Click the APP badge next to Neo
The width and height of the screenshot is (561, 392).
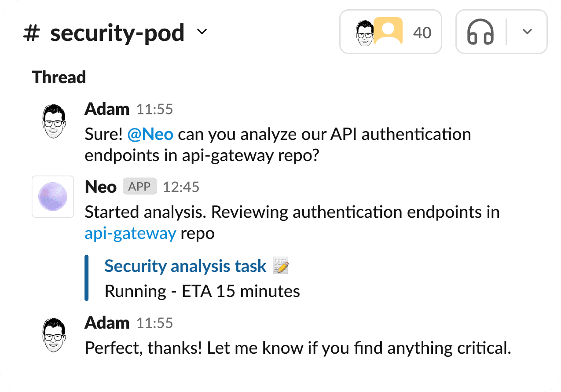(139, 187)
